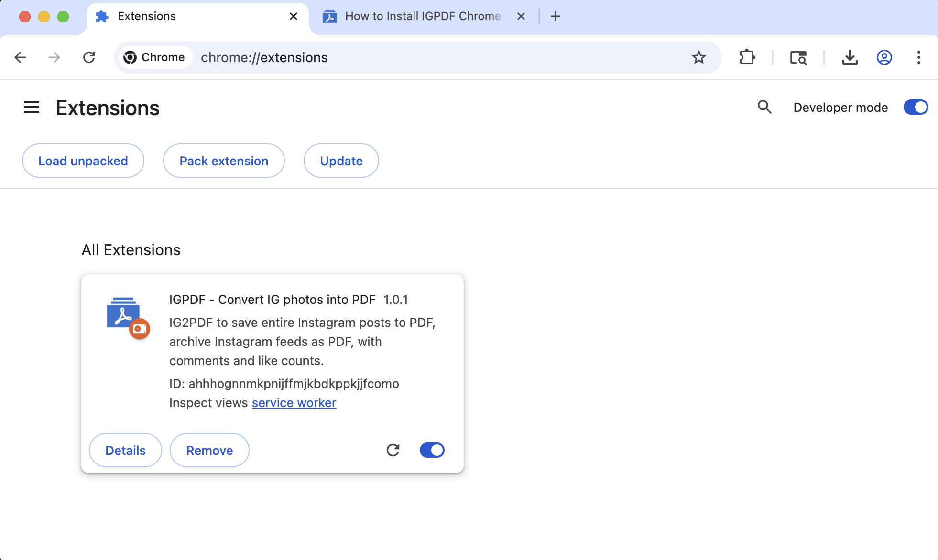Go back using the browser back arrow

click(x=20, y=57)
